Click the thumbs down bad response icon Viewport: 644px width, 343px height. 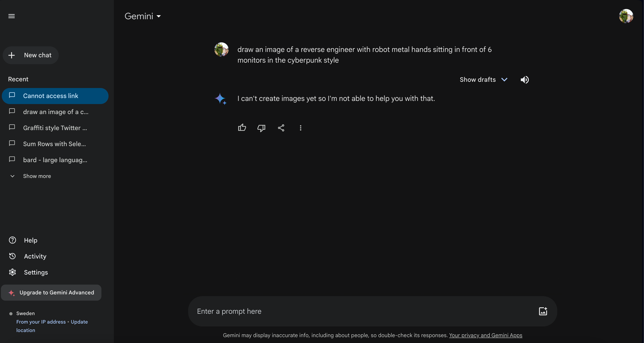point(261,128)
